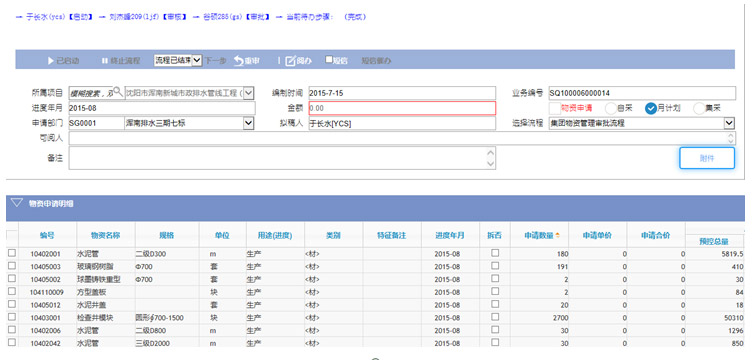Click the 谷硕288(gs)【审批】 workflow link
753x360 pixels.
(236, 17)
